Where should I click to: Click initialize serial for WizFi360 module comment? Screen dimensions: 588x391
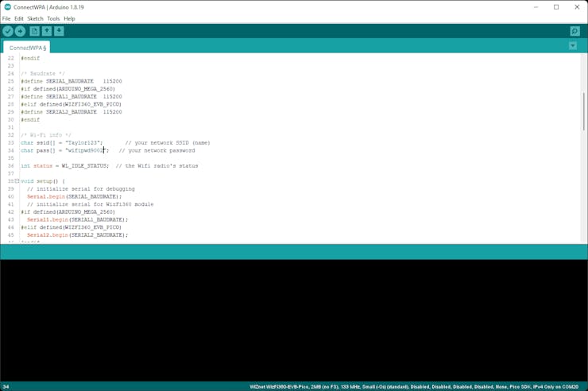tap(90, 204)
